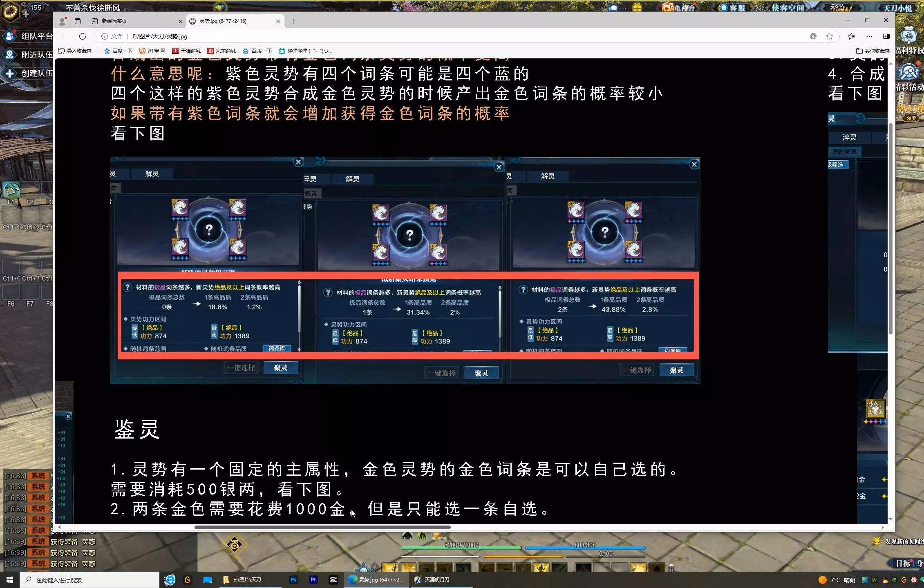Click the tab actions menu icon

(x=78, y=21)
